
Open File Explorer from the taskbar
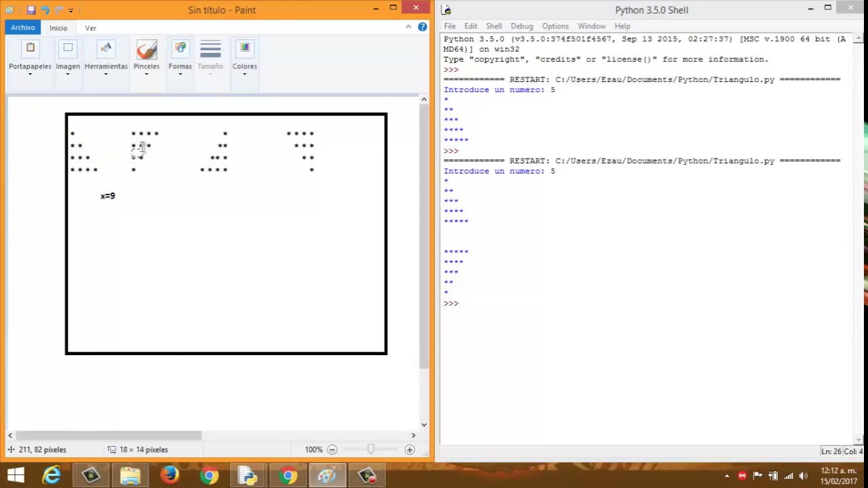(130, 476)
